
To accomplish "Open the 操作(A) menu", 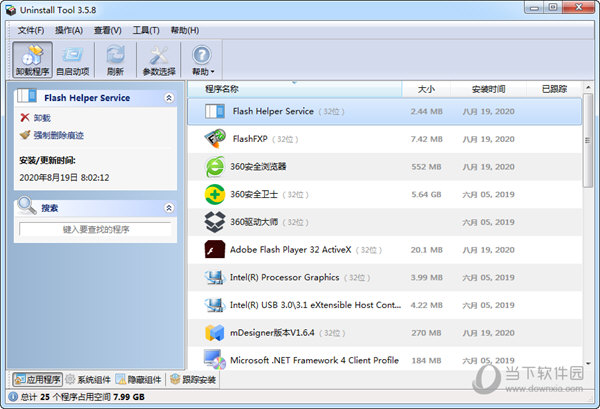I will pos(69,30).
